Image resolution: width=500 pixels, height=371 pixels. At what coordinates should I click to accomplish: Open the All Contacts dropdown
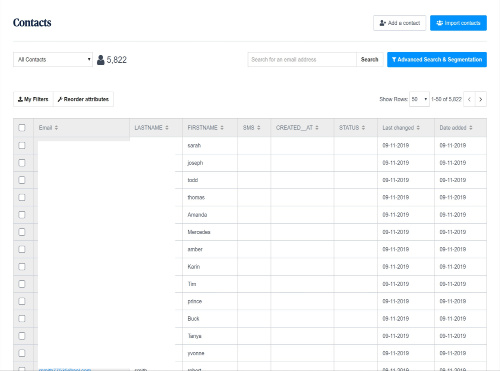[x=53, y=60]
